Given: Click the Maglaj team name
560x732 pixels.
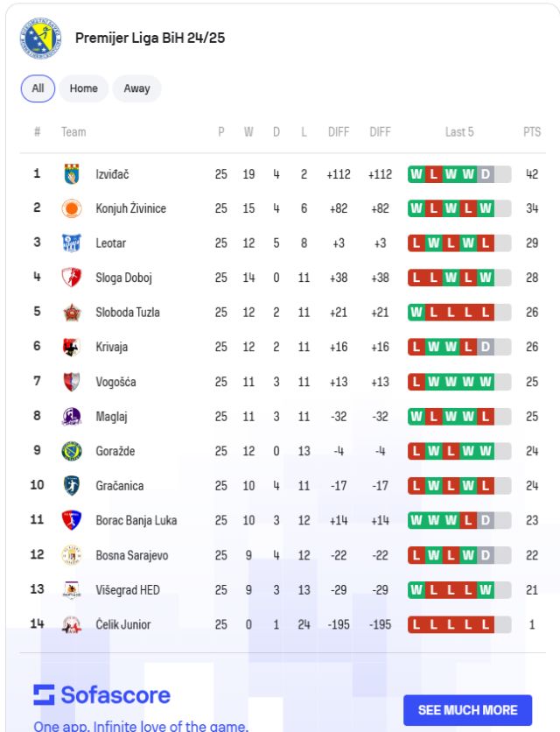Looking at the screenshot, I should [x=112, y=417].
